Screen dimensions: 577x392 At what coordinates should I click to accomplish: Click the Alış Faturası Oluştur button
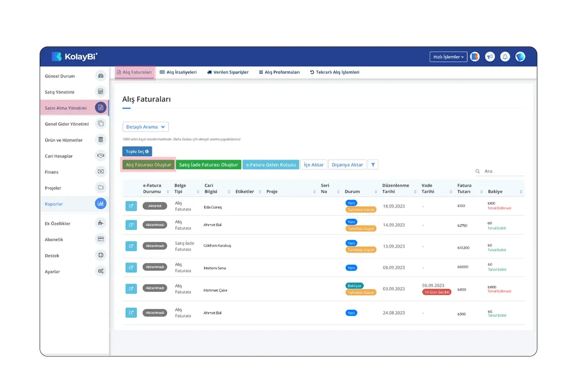[148, 165]
